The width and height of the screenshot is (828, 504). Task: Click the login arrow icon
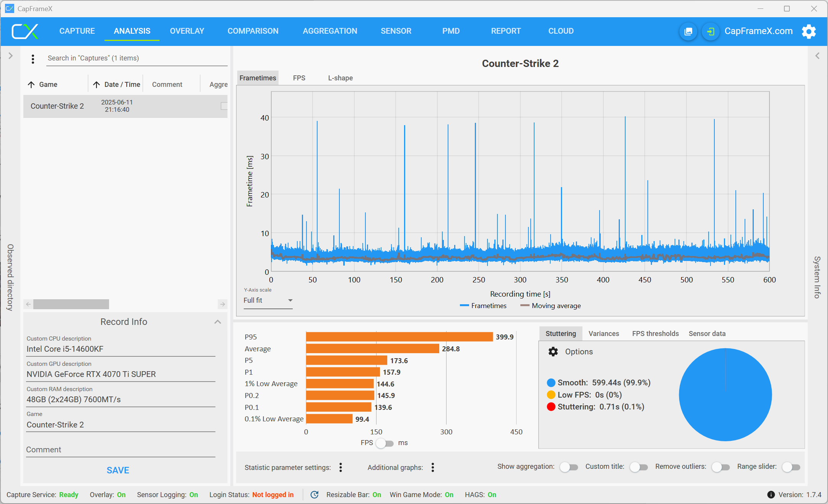[x=711, y=31]
